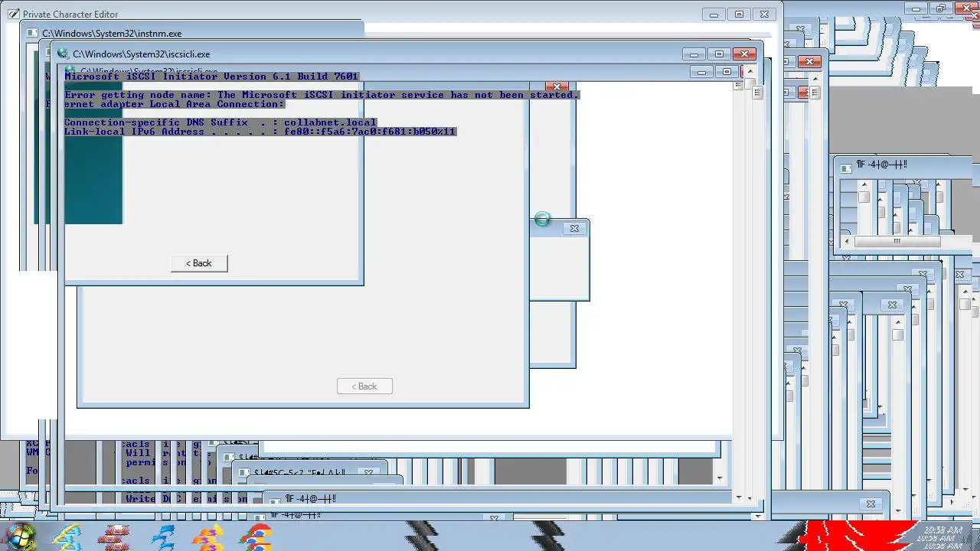
Task: Click the greyed-out "< Back" button
Action: pyautogui.click(x=364, y=386)
